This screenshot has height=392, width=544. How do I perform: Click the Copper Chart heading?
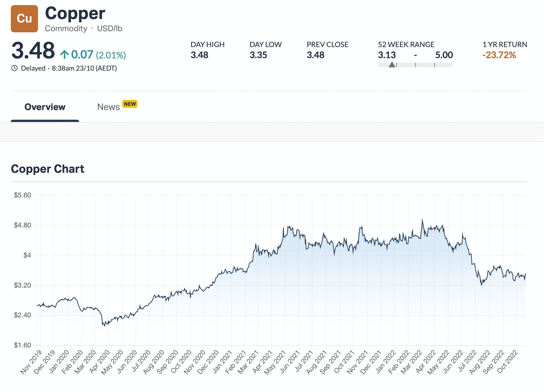(48, 169)
